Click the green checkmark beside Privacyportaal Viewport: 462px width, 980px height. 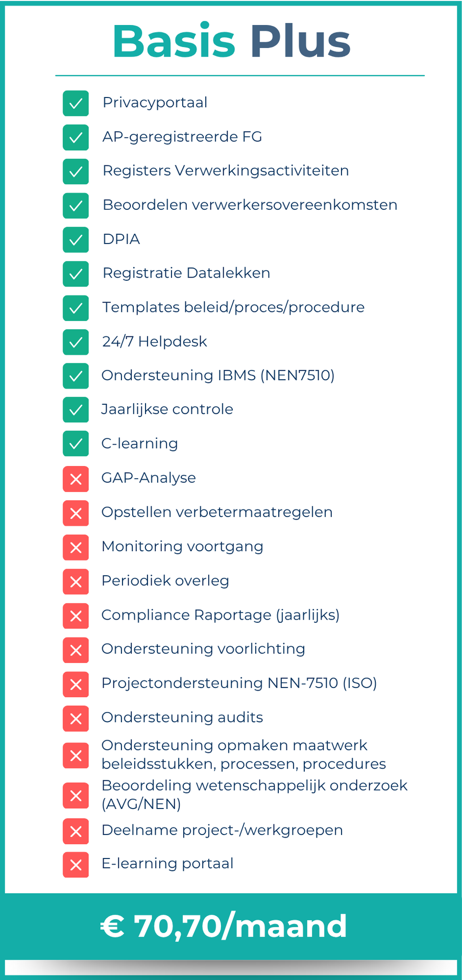(76, 103)
